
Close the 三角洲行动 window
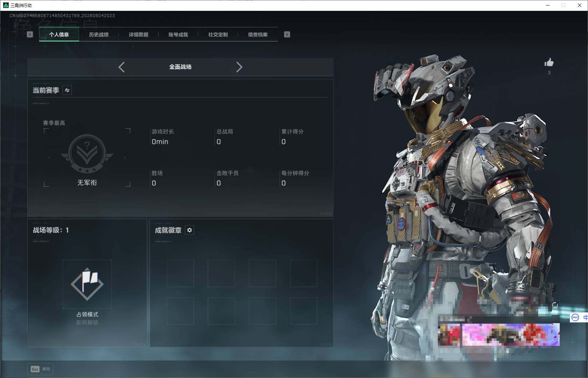coord(580,5)
